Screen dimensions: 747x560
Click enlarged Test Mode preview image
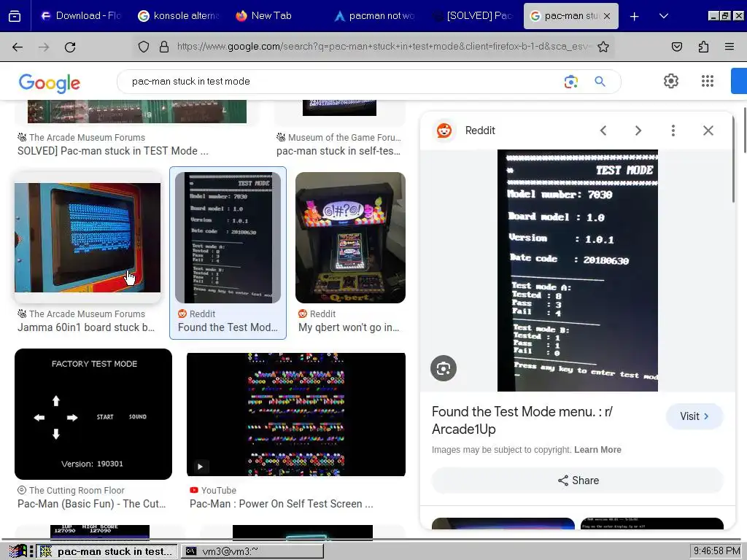(578, 271)
